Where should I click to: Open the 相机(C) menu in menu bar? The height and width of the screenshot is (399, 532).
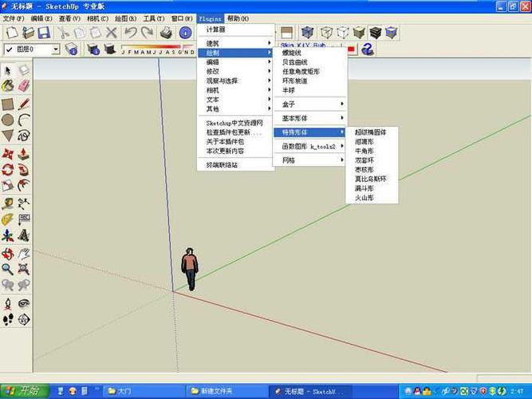coord(98,18)
